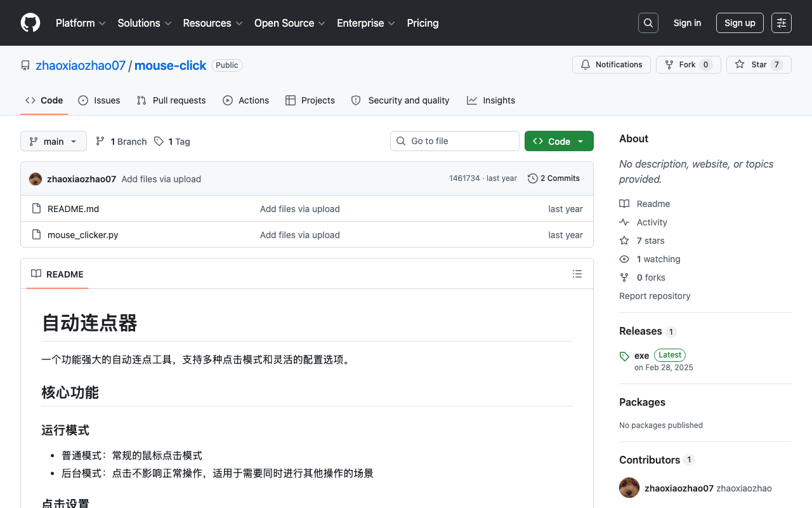Open the zhaoxiaozhao07 contributor avatar

tap(629, 488)
